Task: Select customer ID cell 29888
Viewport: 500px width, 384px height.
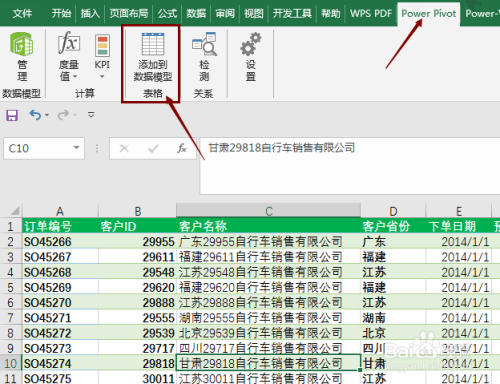Action: point(137,303)
